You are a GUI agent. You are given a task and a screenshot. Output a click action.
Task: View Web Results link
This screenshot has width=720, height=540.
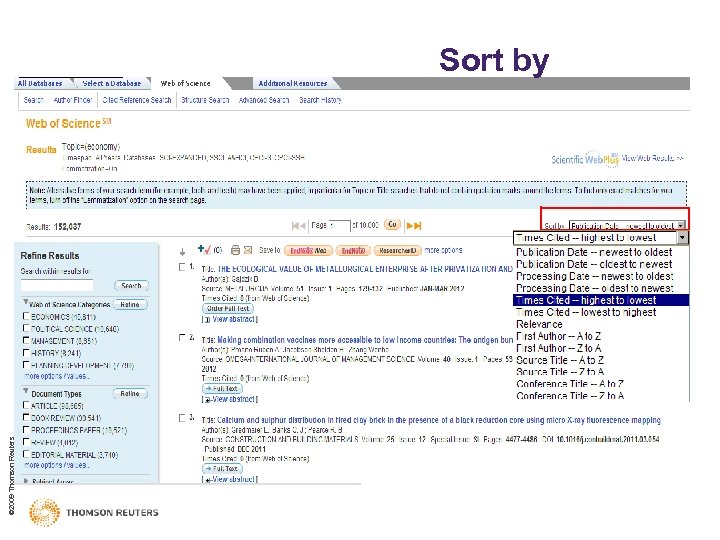tap(652, 158)
